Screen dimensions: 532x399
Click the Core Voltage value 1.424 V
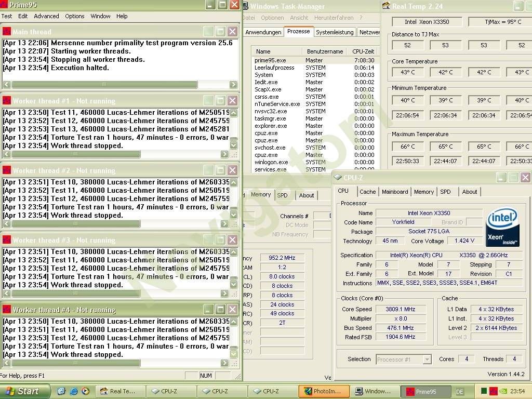[464, 241]
